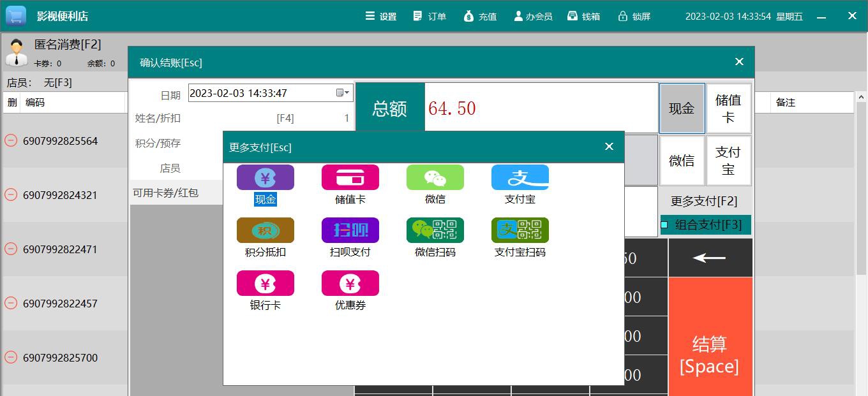Select the 支付宝扫码 Alipay QR icon

tap(520, 230)
